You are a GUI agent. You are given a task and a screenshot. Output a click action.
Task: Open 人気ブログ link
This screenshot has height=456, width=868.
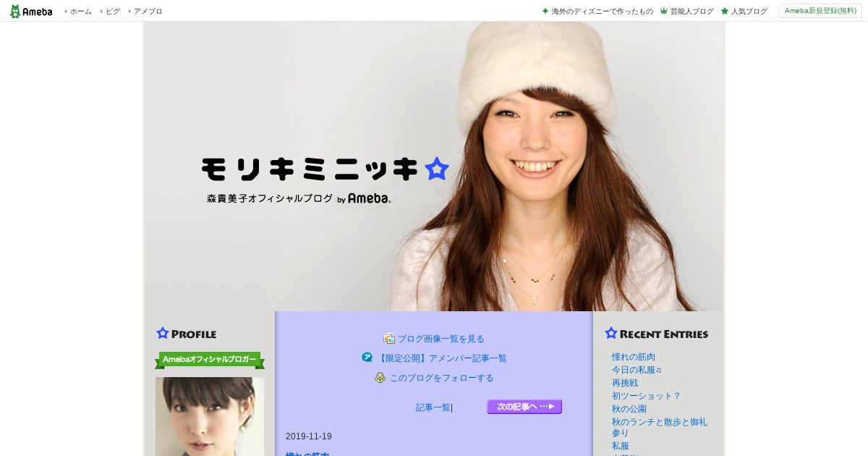click(x=749, y=12)
